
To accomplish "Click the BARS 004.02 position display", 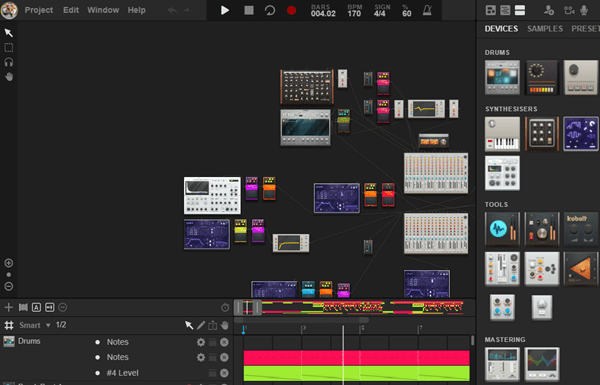I will coord(323,11).
